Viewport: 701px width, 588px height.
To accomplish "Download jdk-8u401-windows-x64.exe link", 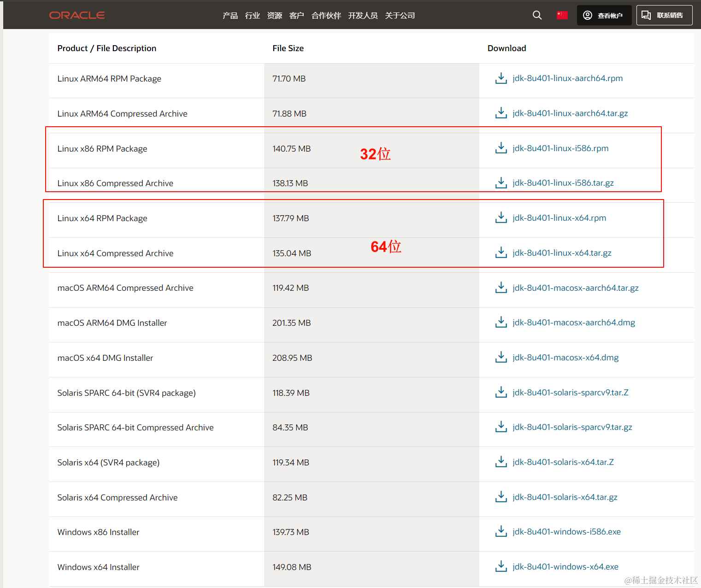I will (x=566, y=567).
